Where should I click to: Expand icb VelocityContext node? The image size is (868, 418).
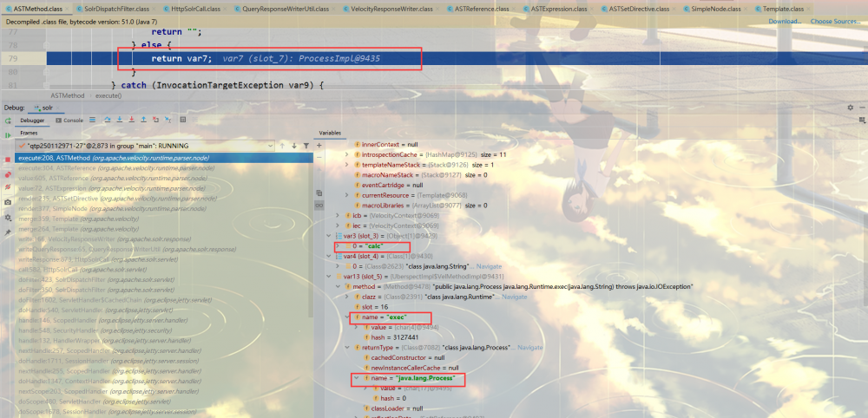pyautogui.click(x=339, y=216)
